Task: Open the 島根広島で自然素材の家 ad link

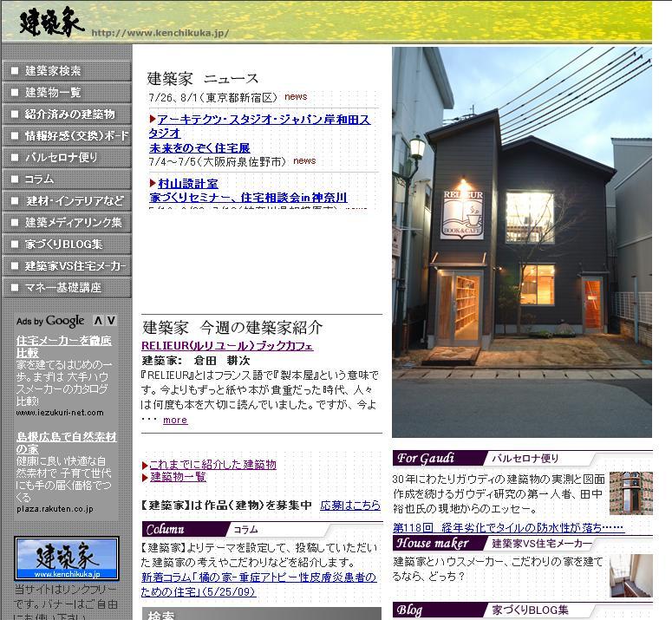Action: pos(67,442)
